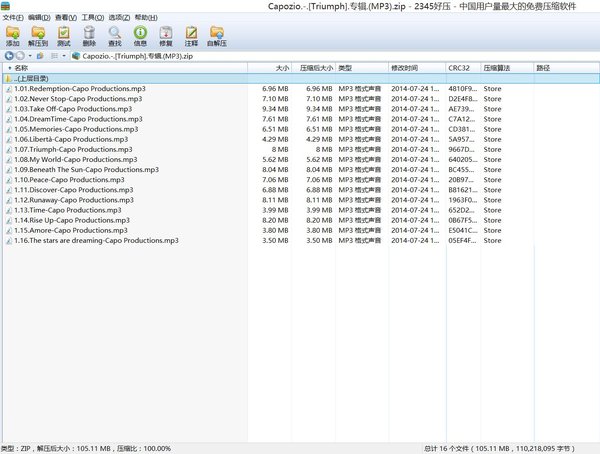Click the 自解压 (Self-extract) toolbar icon

point(216,35)
